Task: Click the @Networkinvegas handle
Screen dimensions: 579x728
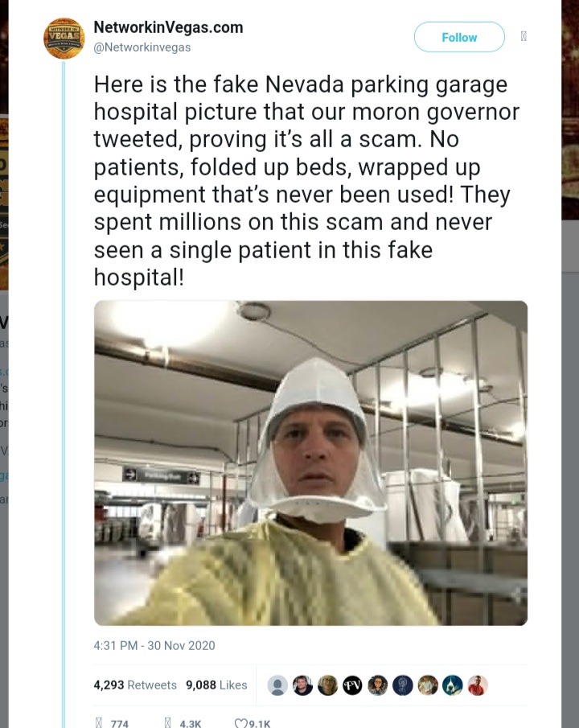Action: 142,47
